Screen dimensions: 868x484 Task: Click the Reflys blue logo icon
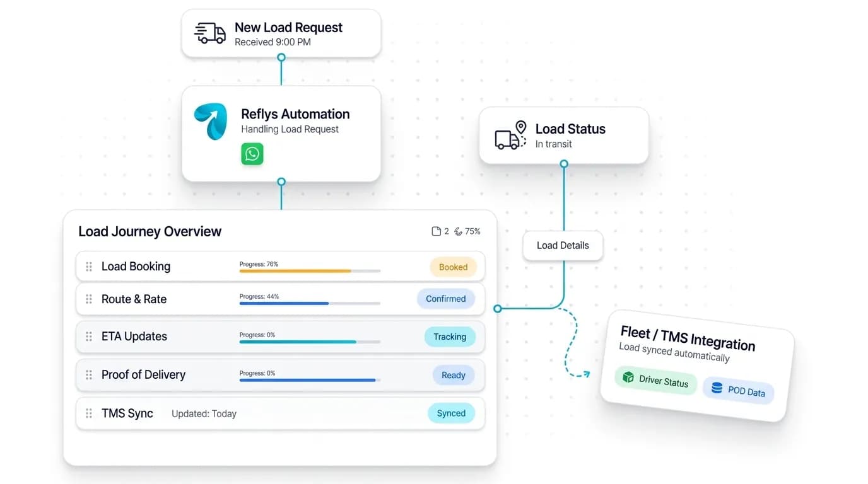point(210,122)
